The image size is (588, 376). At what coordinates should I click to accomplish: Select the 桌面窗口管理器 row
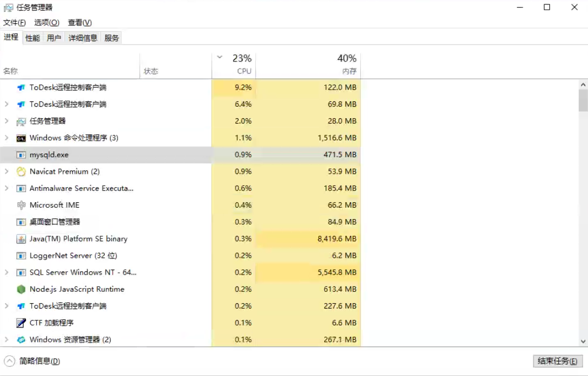click(x=180, y=222)
